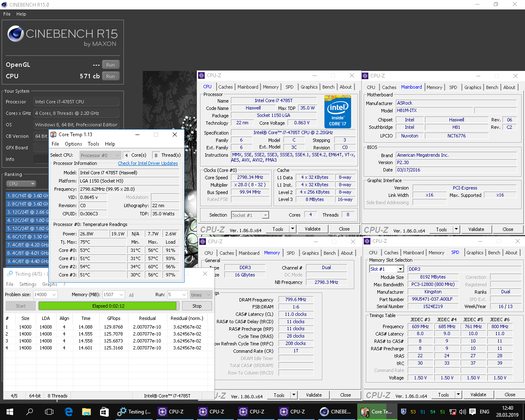Image resolution: width=525 pixels, height=420 pixels.
Task: Run the OpenGL benchmark in Cinebench
Action: coord(111,65)
